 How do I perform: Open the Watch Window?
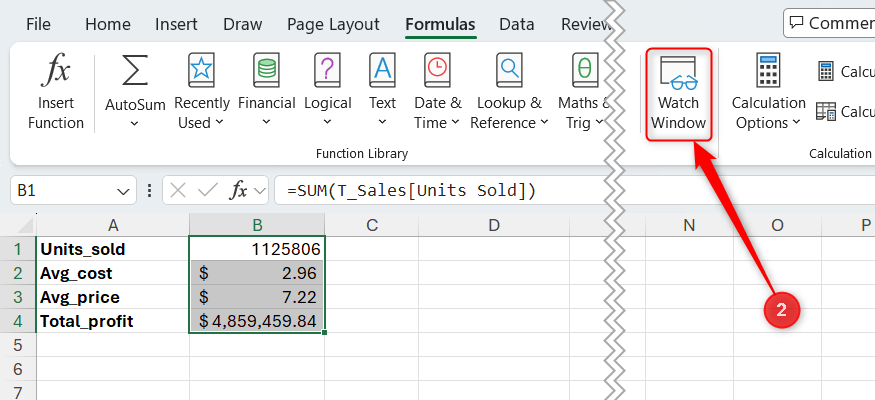pos(679,94)
